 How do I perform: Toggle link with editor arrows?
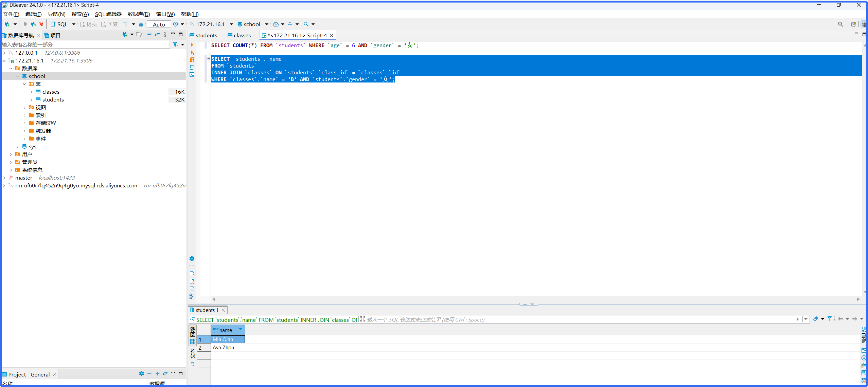coord(157,35)
